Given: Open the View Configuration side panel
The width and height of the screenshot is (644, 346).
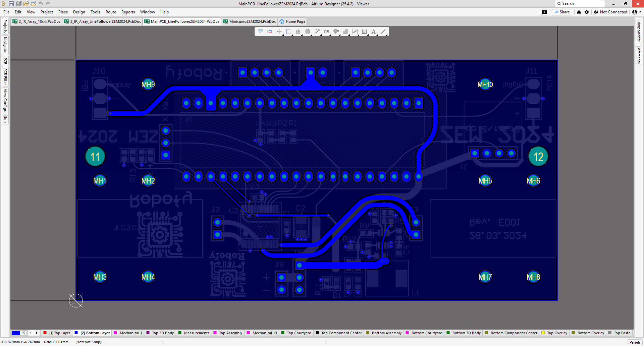Looking at the screenshot, I should 5,106.
